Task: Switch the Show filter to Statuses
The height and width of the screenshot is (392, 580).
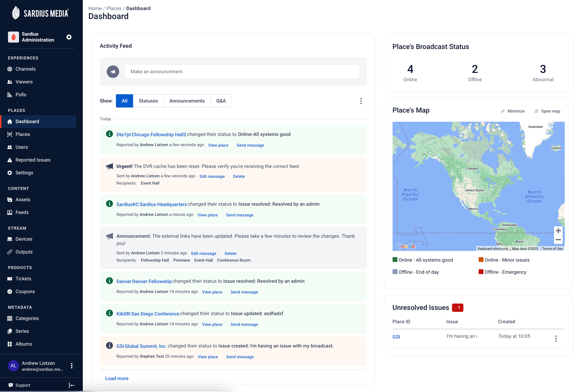Action: pos(148,101)
